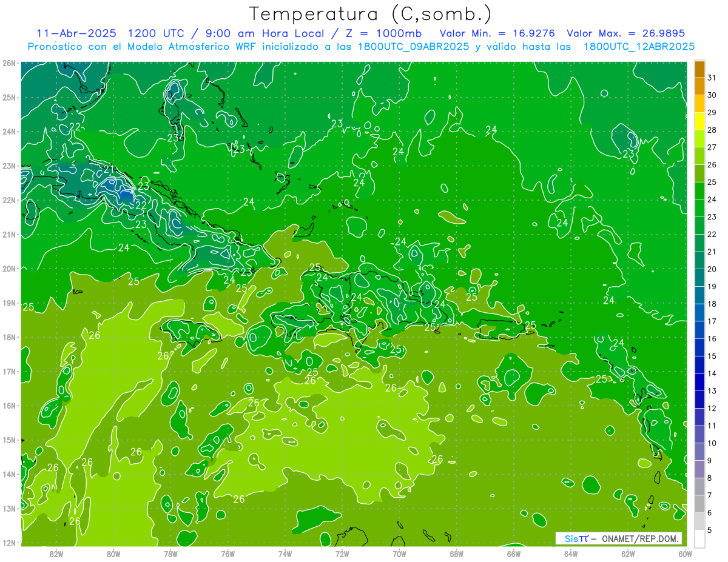Pick the dark orange swatch above legend value 31
Image resolution: width=728 pixels, height=562 pixels.
click(x=700, y=69)
